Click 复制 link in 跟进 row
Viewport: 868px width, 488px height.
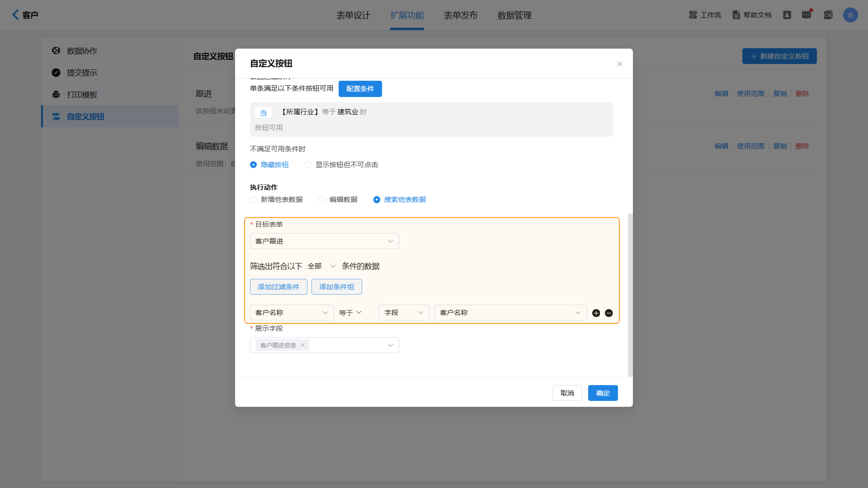pyautogui.click(x=780, y=93)
